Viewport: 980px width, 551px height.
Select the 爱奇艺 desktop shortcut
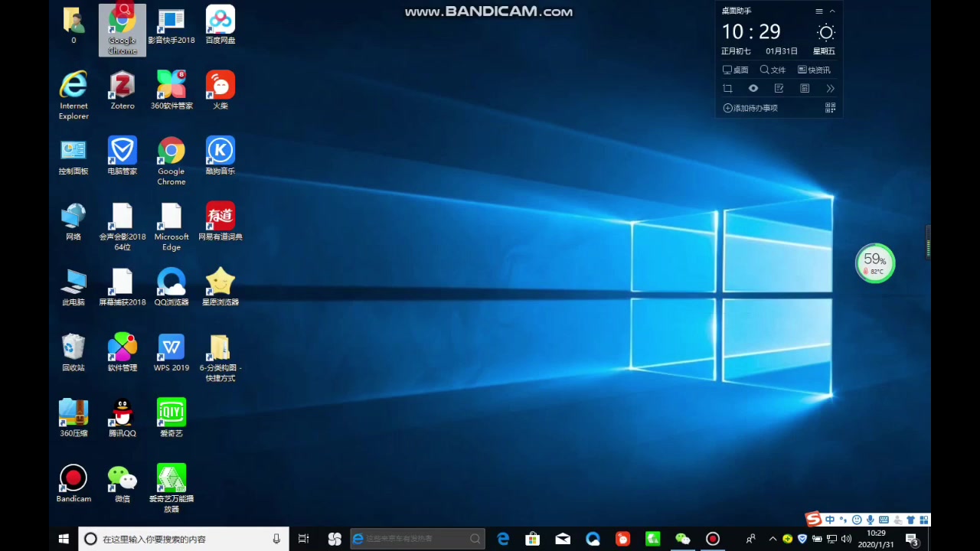point(171,418)
